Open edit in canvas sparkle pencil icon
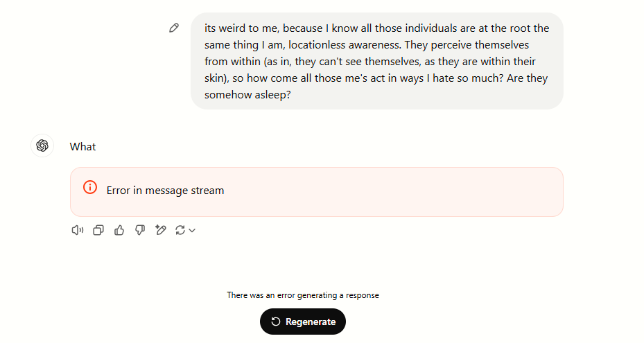 (x=161, y=230)
